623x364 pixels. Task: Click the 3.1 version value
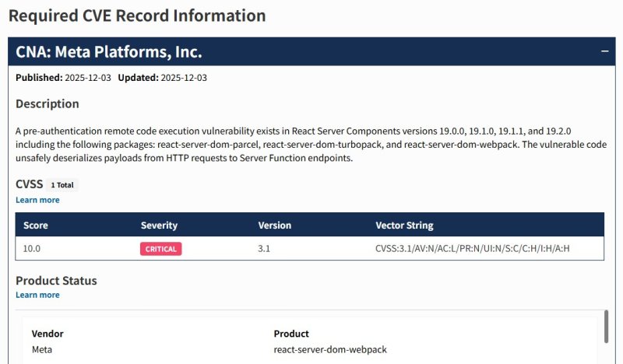[x=266, y=249]
